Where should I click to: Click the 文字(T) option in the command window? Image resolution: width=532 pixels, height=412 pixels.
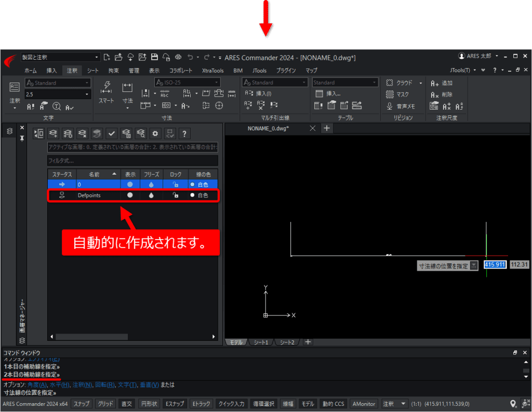[x=127, y=384]
